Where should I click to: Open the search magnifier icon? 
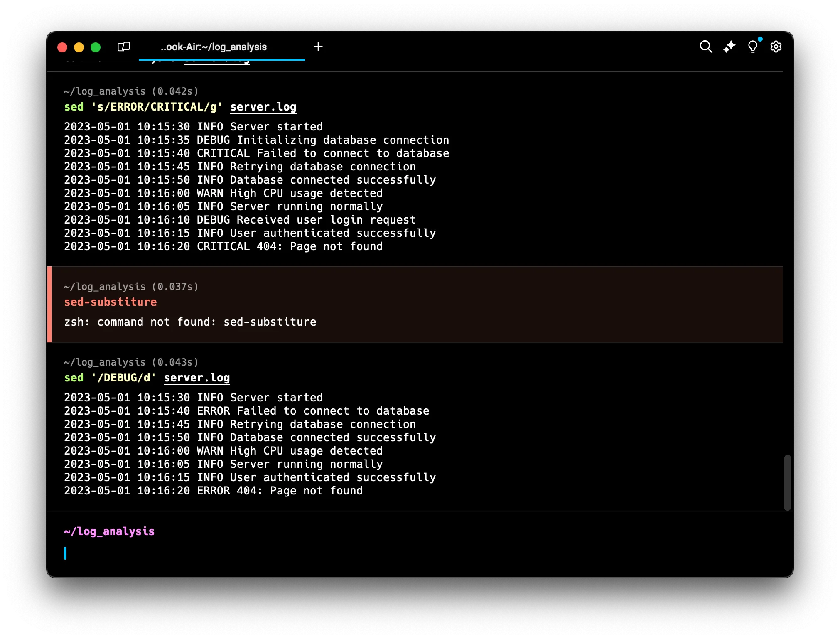(706, 47)
